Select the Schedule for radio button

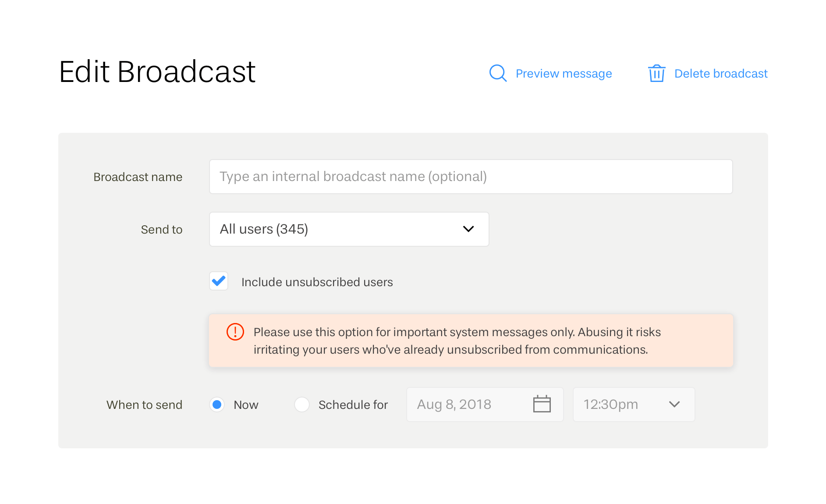302,405
